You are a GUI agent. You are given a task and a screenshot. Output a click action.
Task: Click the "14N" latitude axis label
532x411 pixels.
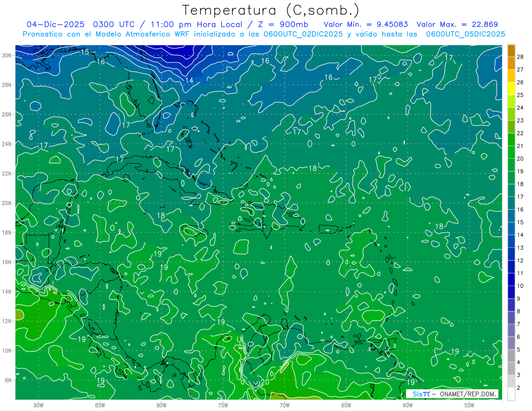click(7, 292)
